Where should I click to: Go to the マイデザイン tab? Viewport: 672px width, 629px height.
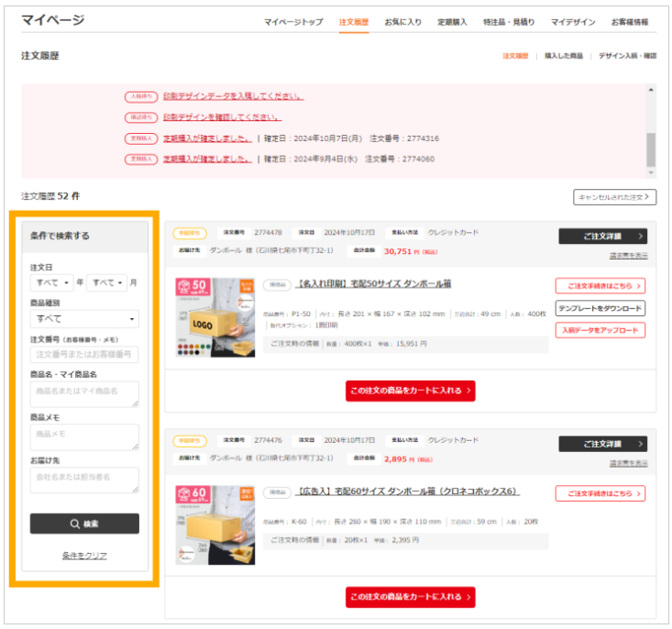coord(573,22)
